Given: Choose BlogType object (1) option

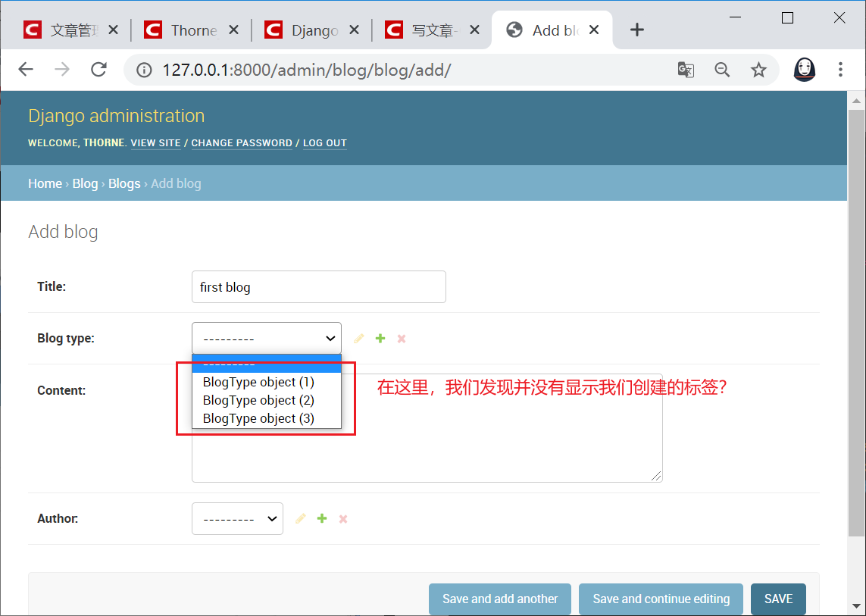Looking at the screenshot, I should [267, 382].
